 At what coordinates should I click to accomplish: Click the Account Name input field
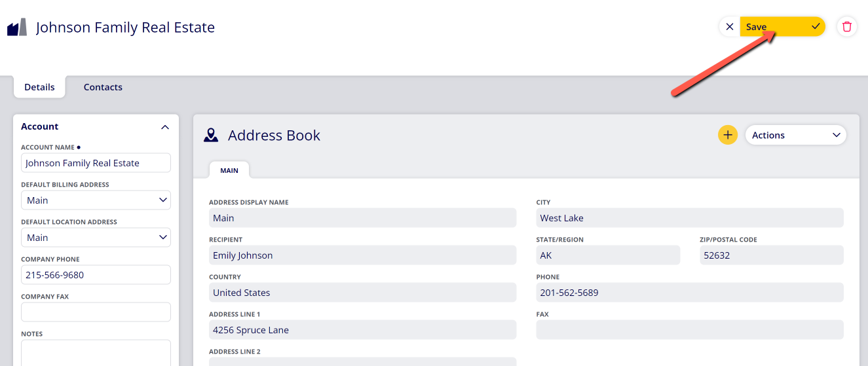pyautogui.click(x=96, y=163)
